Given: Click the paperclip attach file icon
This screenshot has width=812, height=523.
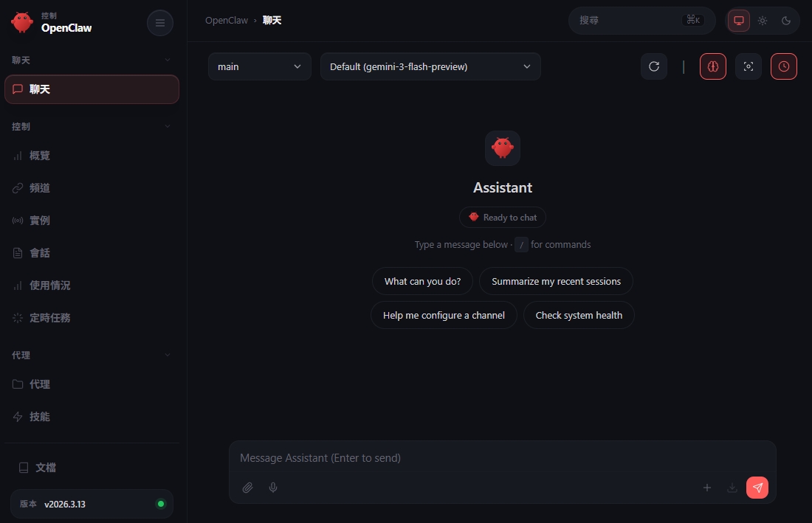Looking at the screenshot, I should tap(248, 488).
